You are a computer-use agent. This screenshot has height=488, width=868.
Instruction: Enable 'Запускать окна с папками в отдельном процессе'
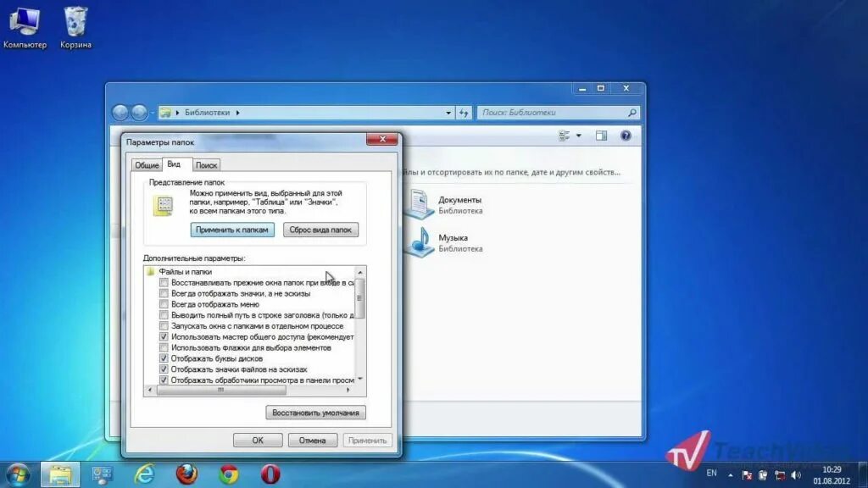[164, 326]
